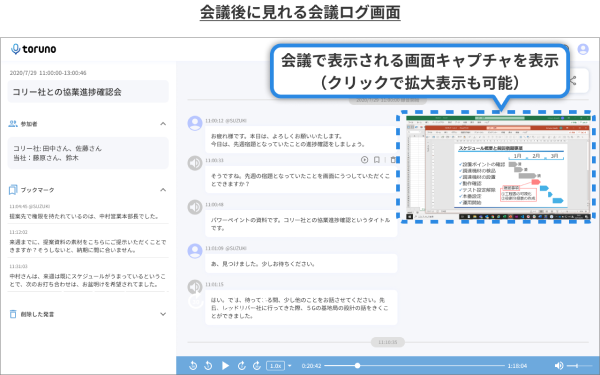Image resolution: width=600 pixels, height=375 pixels.
Task: Click the message starting パワーポイントの資料です
Action: click(x=301, y=224)
